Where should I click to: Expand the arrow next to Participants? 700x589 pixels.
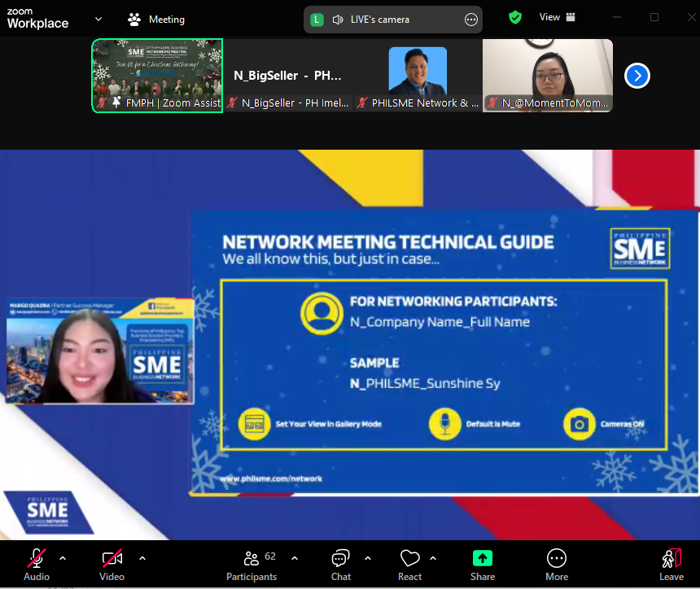[x=295, y=558]
